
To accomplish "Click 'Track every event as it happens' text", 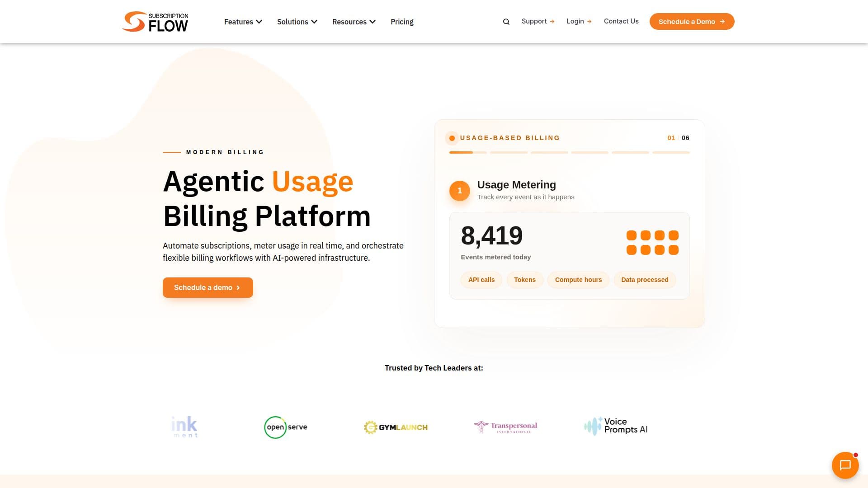I will tap(525, 197).
